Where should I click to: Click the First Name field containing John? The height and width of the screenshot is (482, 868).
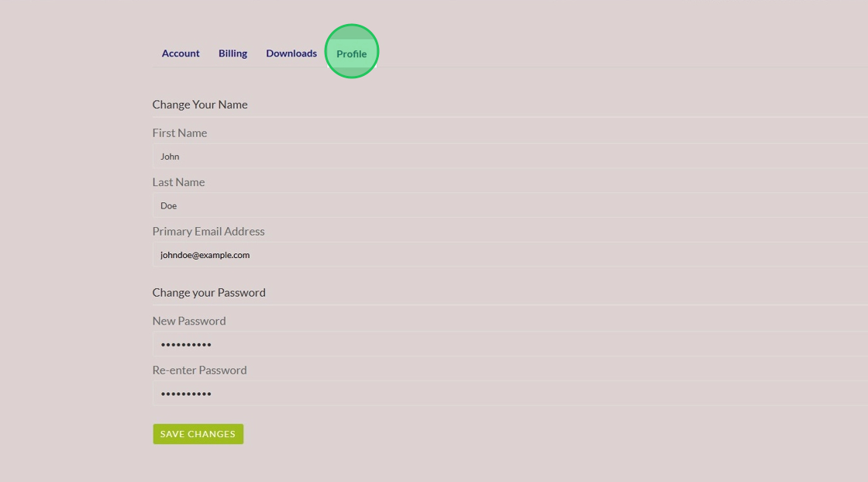(510, 156)
